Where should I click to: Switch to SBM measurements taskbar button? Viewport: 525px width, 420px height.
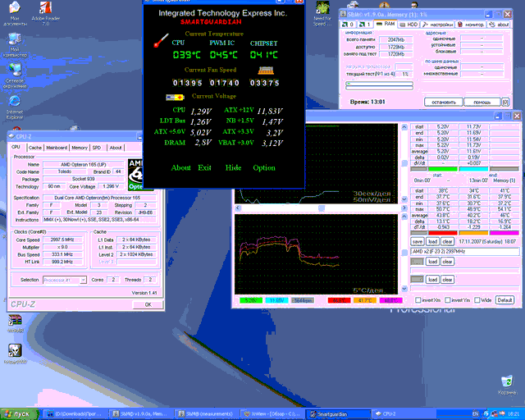(205, 414)
